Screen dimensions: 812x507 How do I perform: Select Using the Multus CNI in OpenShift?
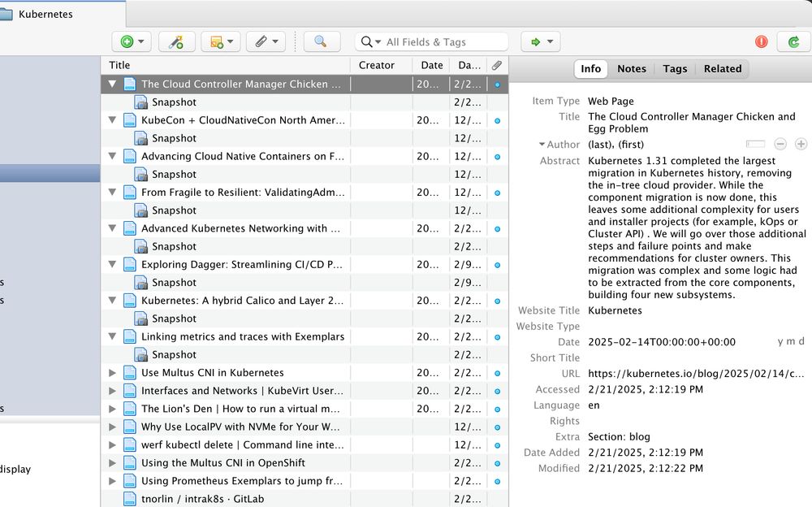(x=304, y=463)
